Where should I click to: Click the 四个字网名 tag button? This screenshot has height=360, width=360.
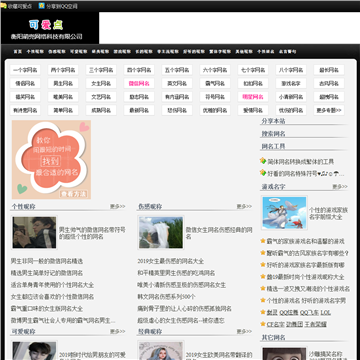[x=139, y=70]
